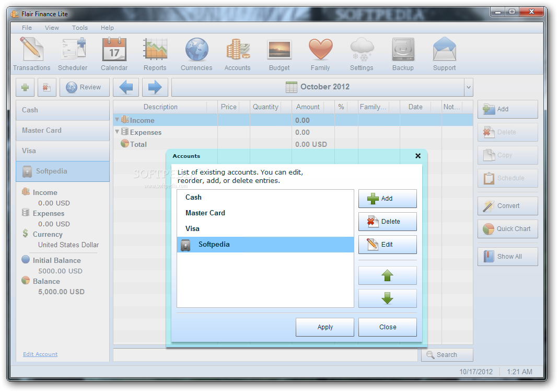
Task: Click the Show All button
Action: point(507,256)
